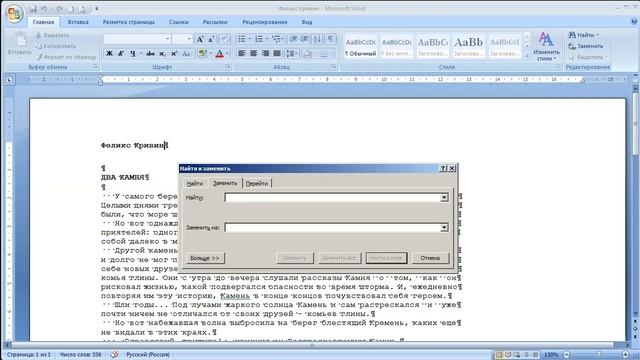Open the Ссылки ribbon tab
The image size is (640, 360).
click(179, 22)
